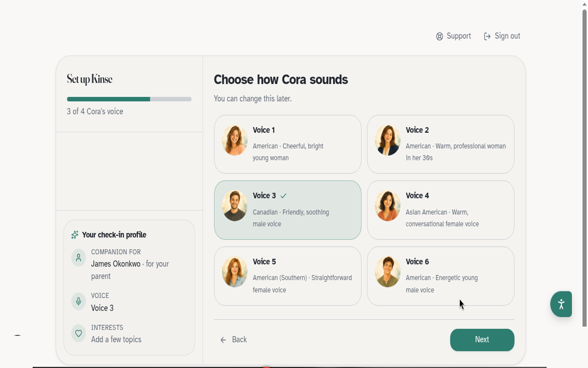Click the "Your check-in profile" heading
The height and width of the screenshot is (368, 588).
(x=114, y=235)
